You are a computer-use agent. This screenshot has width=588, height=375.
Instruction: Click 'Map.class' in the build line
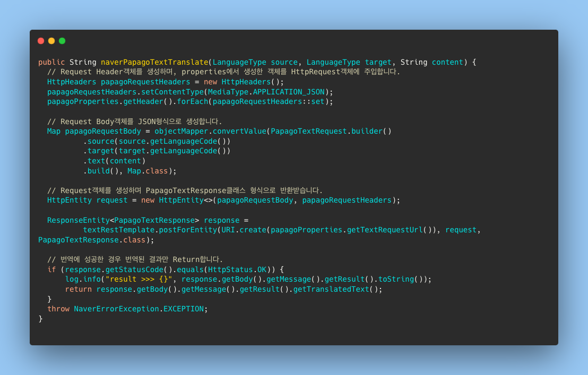[148, 171]
